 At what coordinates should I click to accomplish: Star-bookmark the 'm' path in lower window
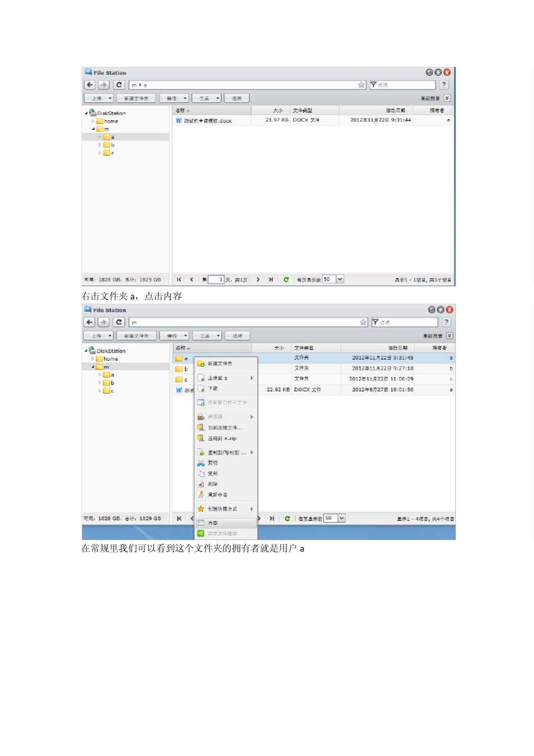coord(364,322)
